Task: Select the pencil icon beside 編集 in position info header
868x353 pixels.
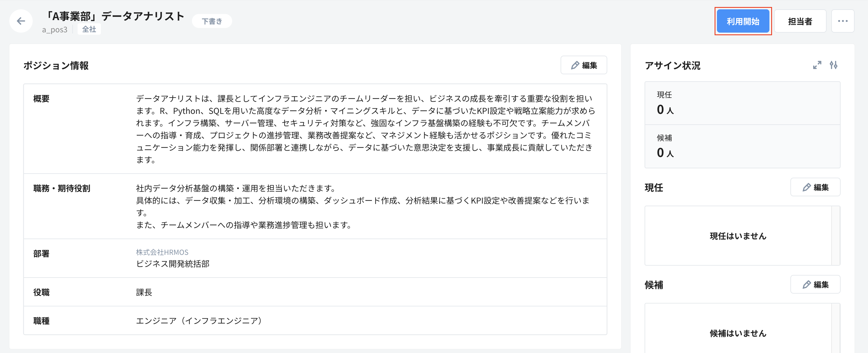Action: tap(575, 65)
